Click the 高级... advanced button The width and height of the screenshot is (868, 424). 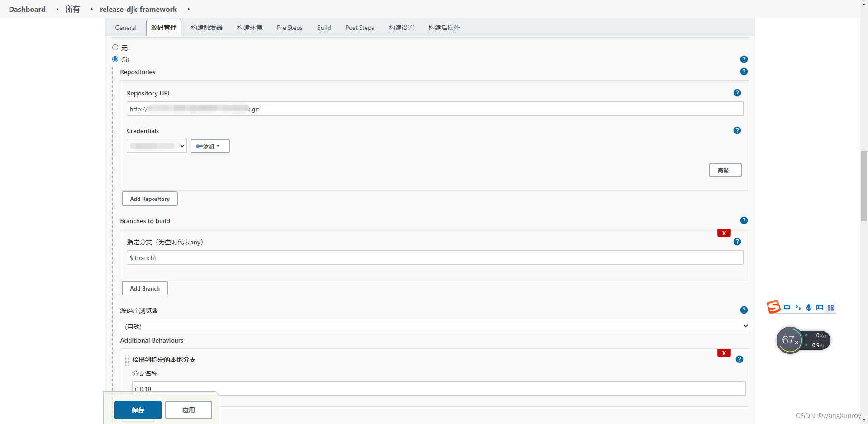[725, 170]
